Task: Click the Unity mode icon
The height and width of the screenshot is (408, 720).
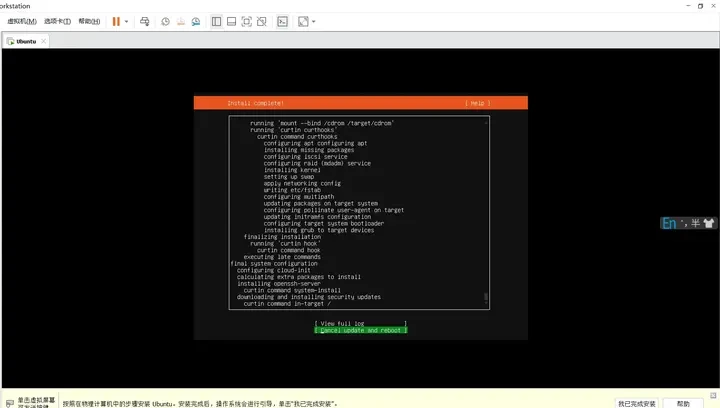Action: click(262, 22)
